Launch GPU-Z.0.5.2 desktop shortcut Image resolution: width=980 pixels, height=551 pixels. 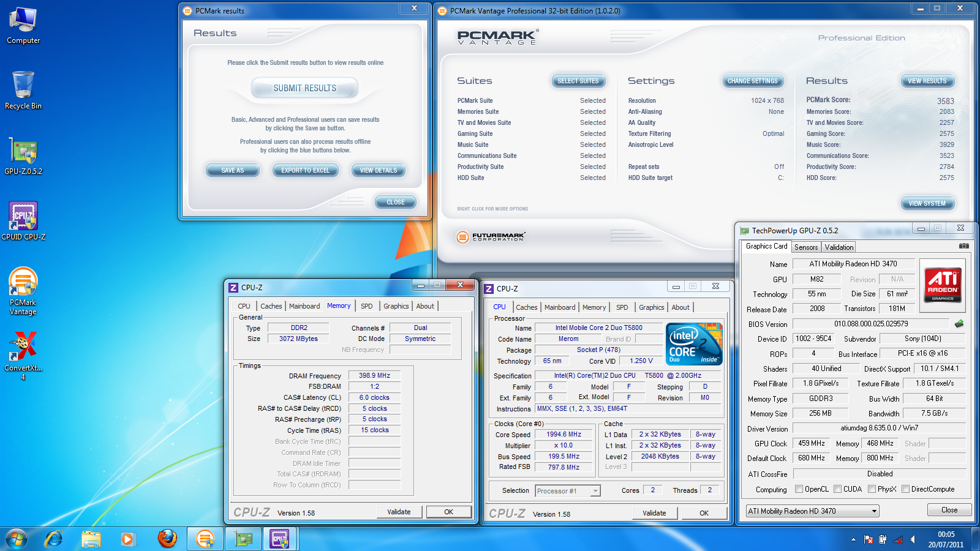coord(23,156)
